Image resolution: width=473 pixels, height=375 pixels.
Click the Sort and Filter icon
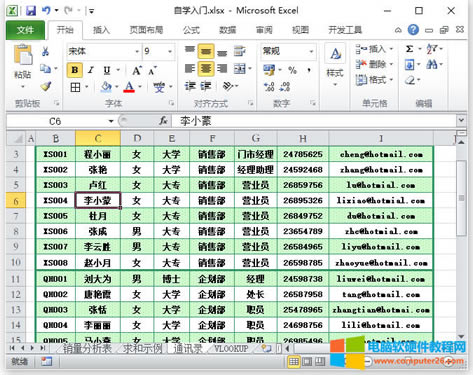pos(432,49)
